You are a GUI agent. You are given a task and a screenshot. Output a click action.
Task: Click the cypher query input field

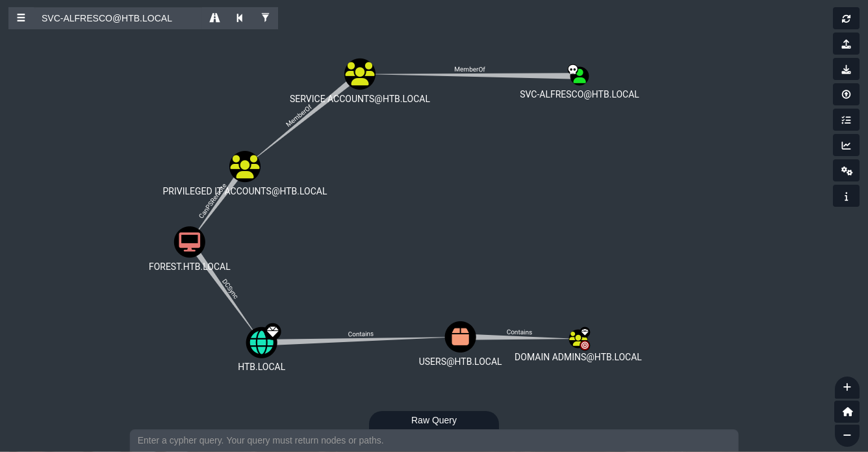point(434,440)
